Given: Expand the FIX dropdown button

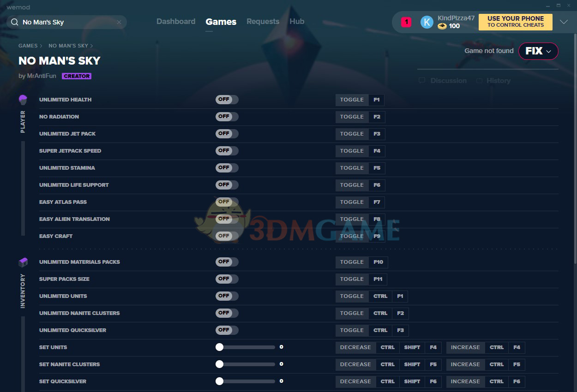Looking at the screenshot, I should point(538,51).
